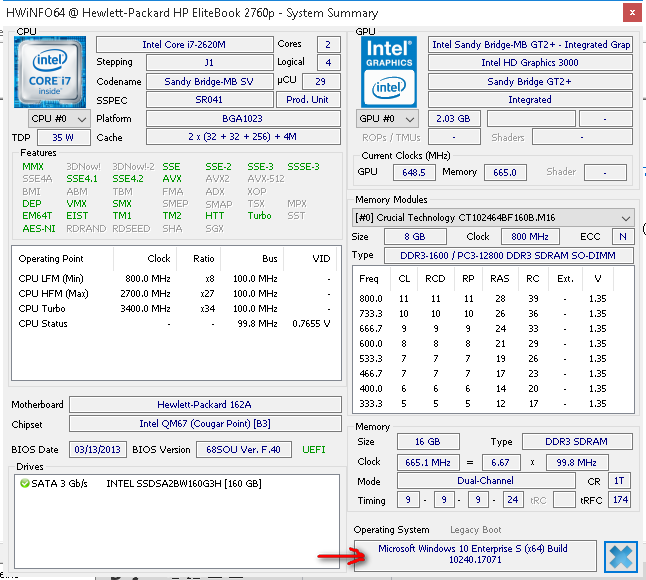Click the EM64T feature label
Image resolution: width=646 pixels, height=580 pixels.
coord(37,216)
